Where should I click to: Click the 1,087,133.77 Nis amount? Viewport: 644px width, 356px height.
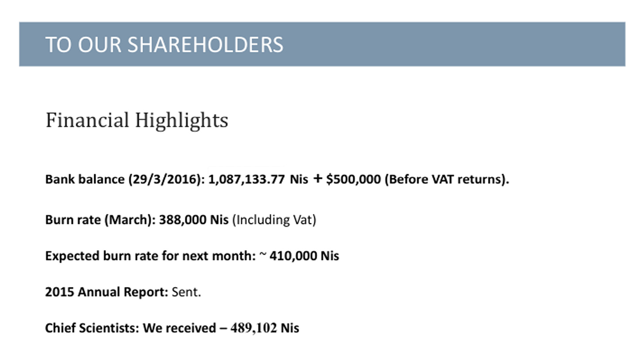(x=258, y=180)
